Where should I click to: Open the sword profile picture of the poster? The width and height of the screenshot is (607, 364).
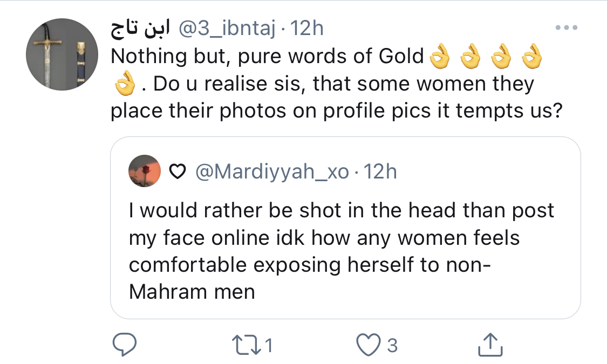pos(62,54)
